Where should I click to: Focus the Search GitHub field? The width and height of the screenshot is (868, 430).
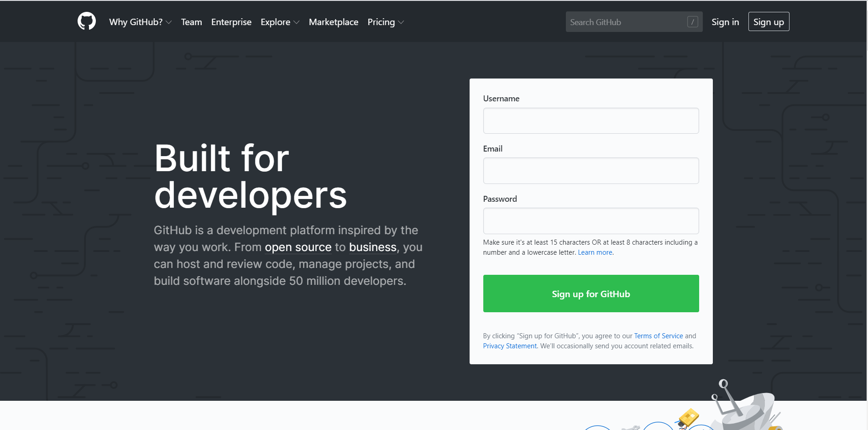point(634,22)
